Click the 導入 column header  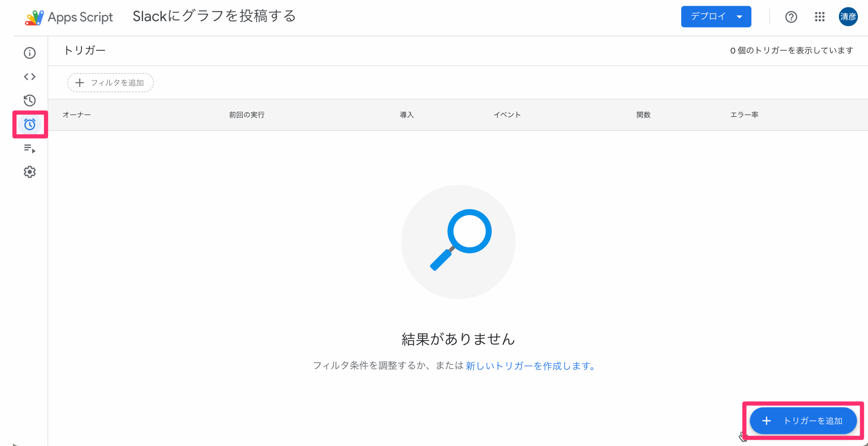click(x=407, y=115)
